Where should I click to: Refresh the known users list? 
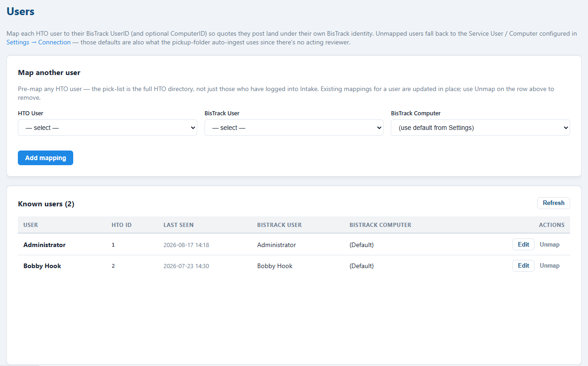[x=554, y=203]
